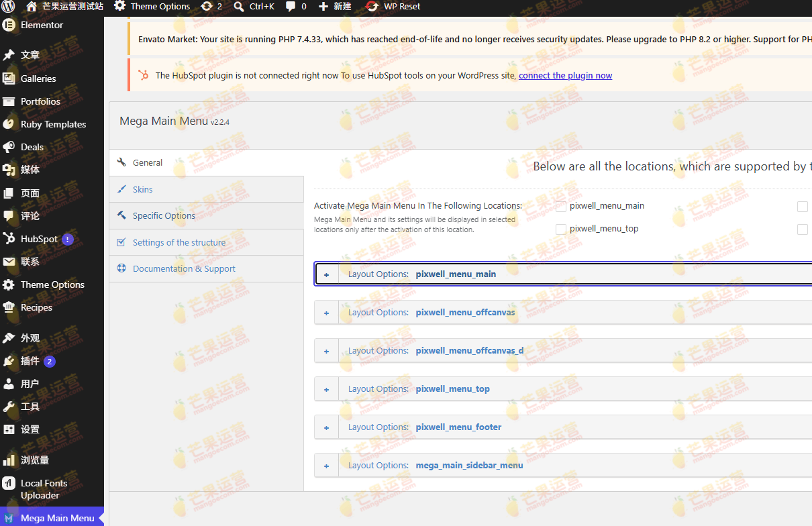Click the HubSpot notice sprocket icon
Viewport: 812px width, 526px height.
[x=144, y=75]
